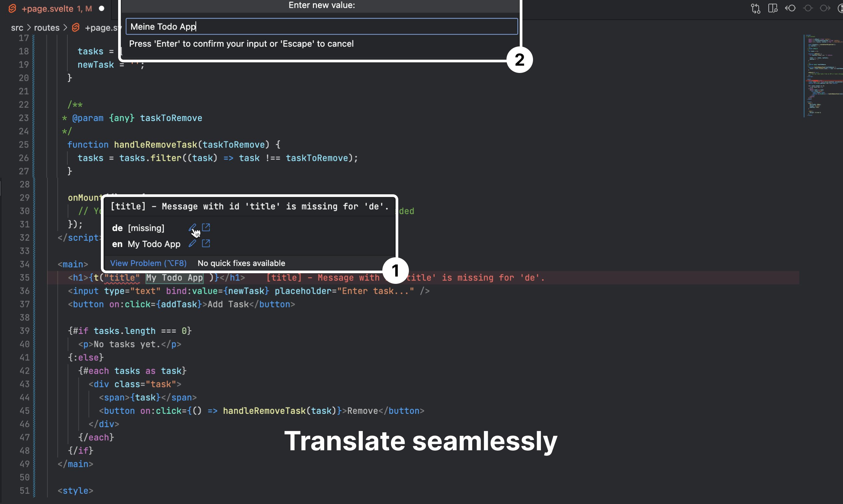Open 'de' translation in external editor icon
Viewport: 843px width, 504px height.
pos(206,227)
